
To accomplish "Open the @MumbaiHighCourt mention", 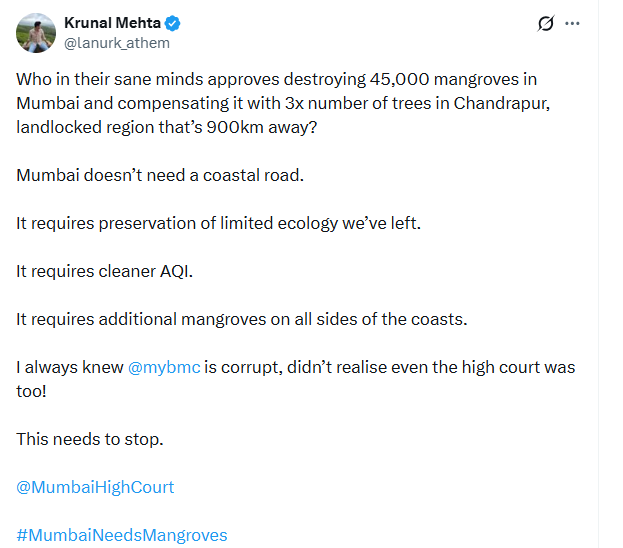I will pos(95,487).
